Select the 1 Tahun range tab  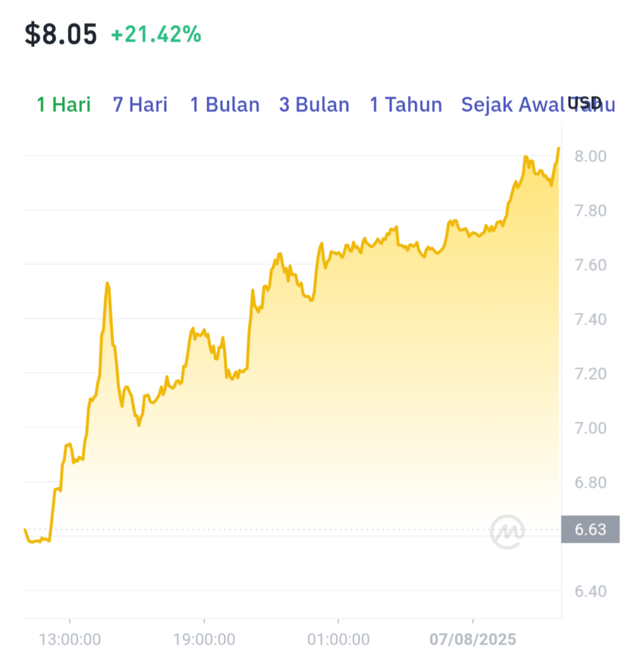405,105
